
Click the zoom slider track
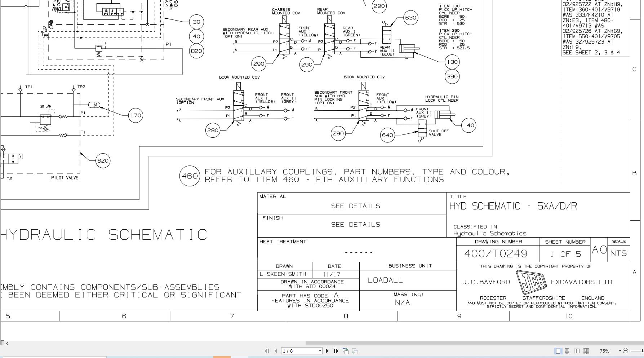(637, 351)
